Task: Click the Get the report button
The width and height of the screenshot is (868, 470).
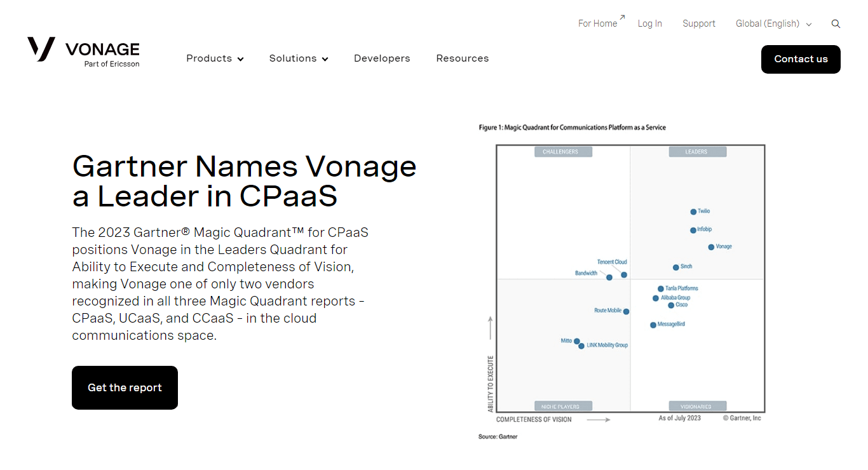Action: (x=125, y=387)
